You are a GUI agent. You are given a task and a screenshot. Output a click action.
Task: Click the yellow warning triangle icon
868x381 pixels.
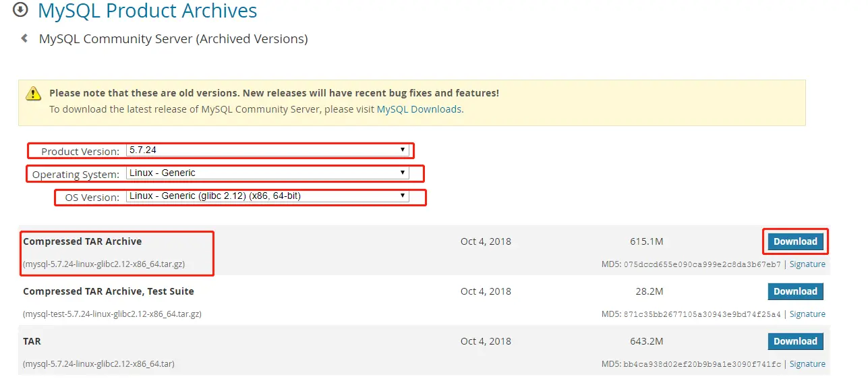tap(33, 94)
